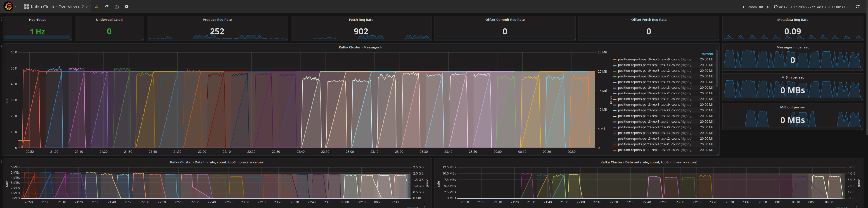
Task: Open Kafka Cluster - Data out panel title
Action: pyautogui.click(x=649, y=162)
